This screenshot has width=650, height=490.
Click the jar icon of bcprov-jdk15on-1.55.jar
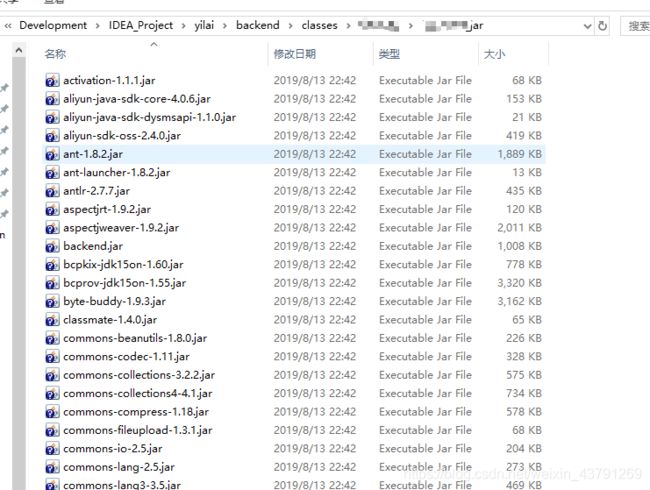click(x=52, y=283)
